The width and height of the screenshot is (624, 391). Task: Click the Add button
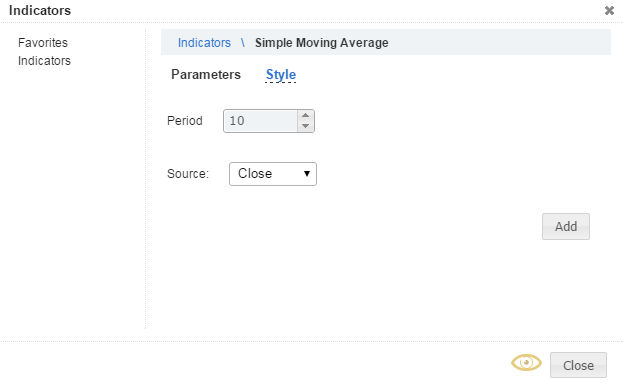[x=566, y=227]
